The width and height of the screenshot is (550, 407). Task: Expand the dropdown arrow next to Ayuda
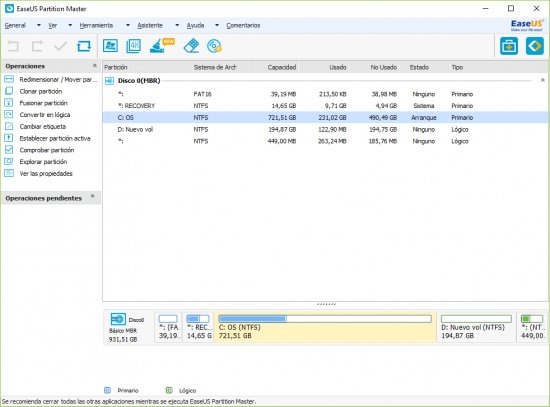(x=217, y=25)
